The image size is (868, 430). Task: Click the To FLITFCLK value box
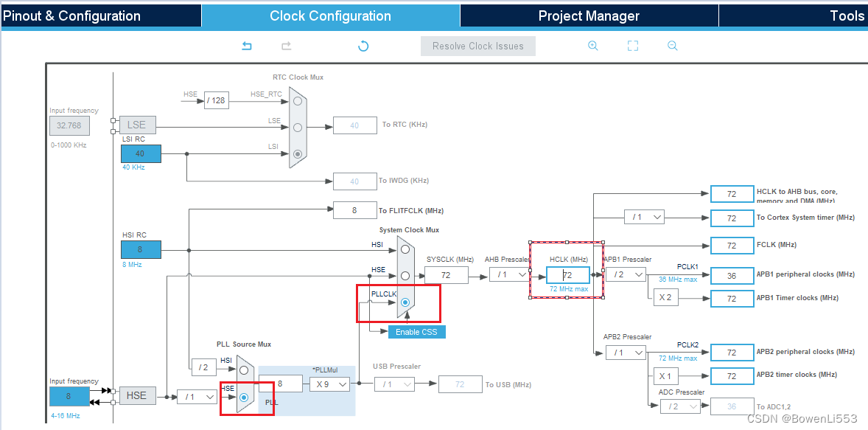pos(355,210)
